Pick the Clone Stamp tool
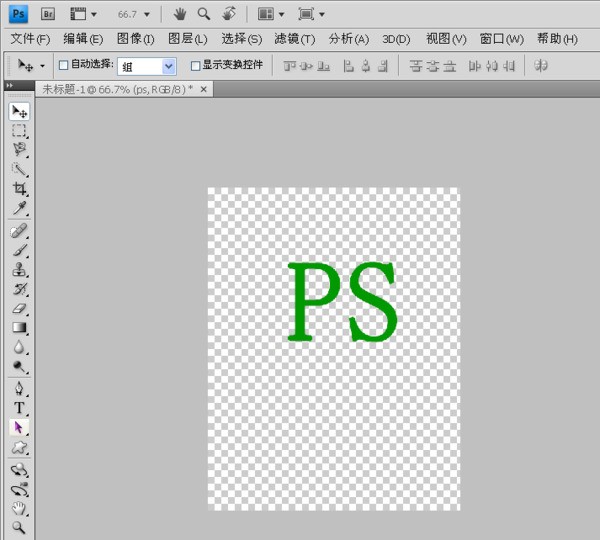This screenshot has width=600, height=540. (19, 270)
